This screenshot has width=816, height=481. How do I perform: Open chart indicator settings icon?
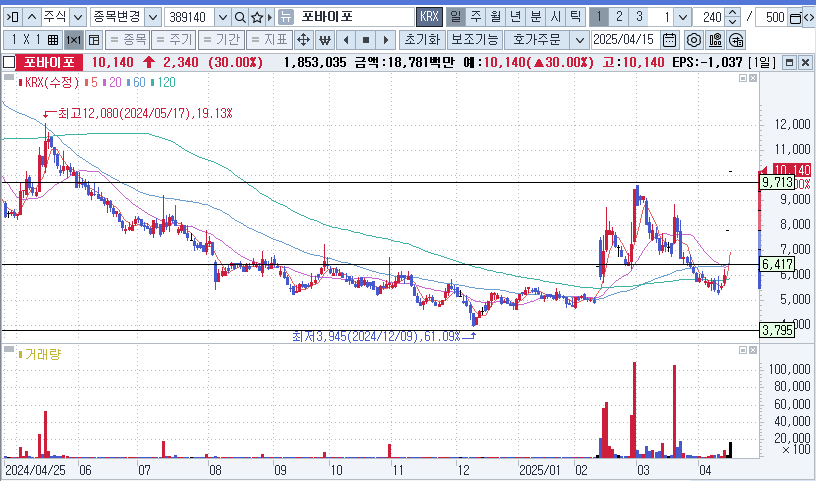coord(715,40)
